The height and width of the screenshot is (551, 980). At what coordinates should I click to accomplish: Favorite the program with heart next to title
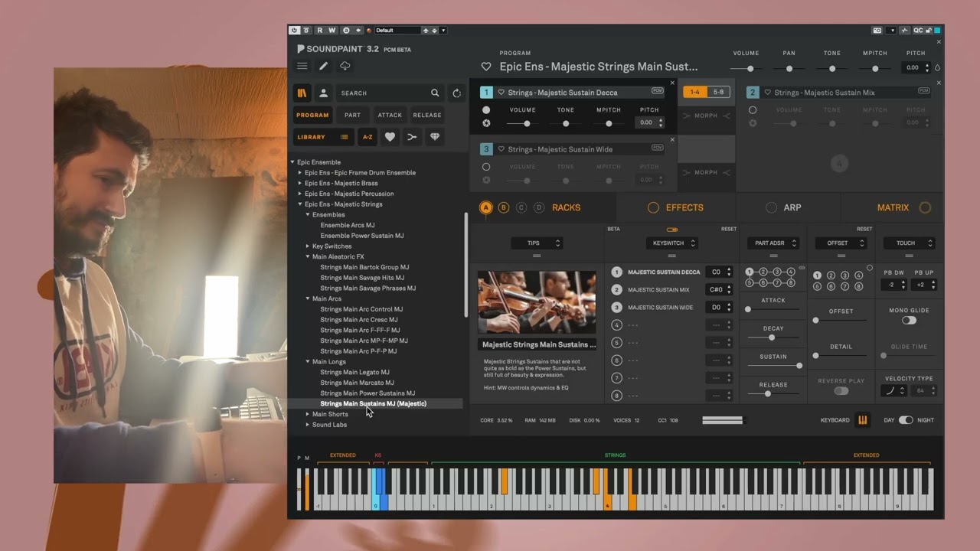pos(486,67)
